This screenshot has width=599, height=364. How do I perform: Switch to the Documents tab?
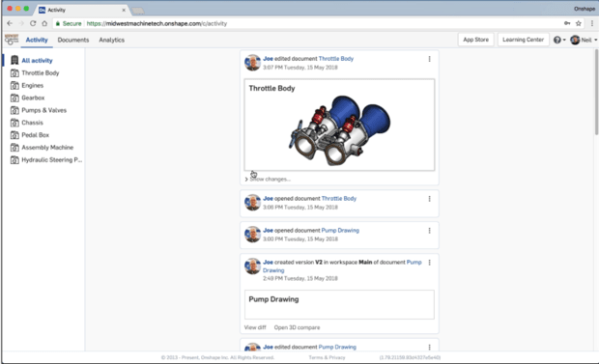click(73, 40)
